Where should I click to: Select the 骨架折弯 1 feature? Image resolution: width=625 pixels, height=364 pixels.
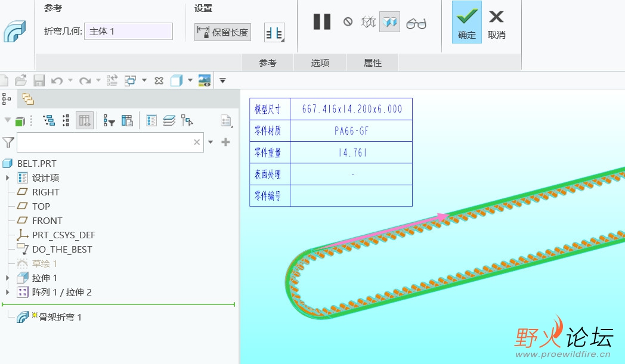click(x=60, y=317)
